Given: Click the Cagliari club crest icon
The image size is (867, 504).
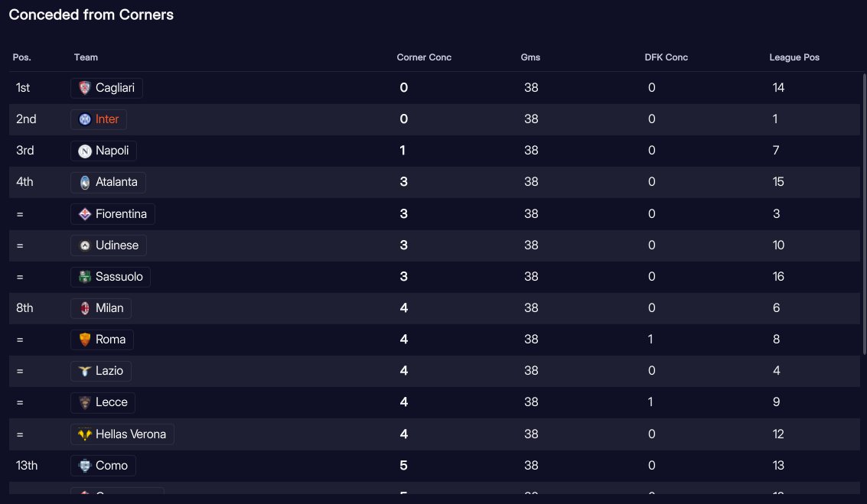Looking at the screenshot, I should (85, 88).
